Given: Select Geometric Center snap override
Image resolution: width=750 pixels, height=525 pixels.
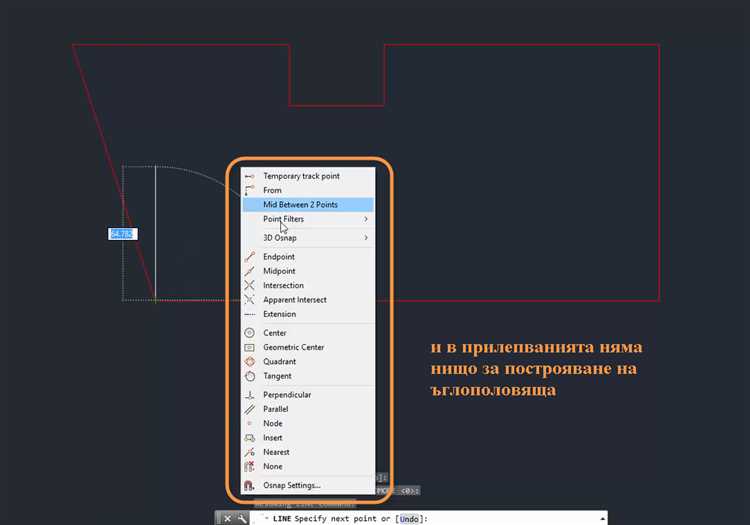Looking at the screenshot, I should tap(308, 347).
